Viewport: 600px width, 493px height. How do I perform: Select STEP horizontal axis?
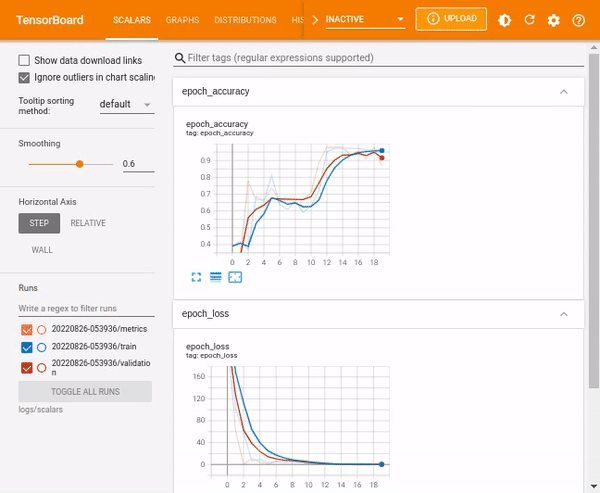point(39,223)
